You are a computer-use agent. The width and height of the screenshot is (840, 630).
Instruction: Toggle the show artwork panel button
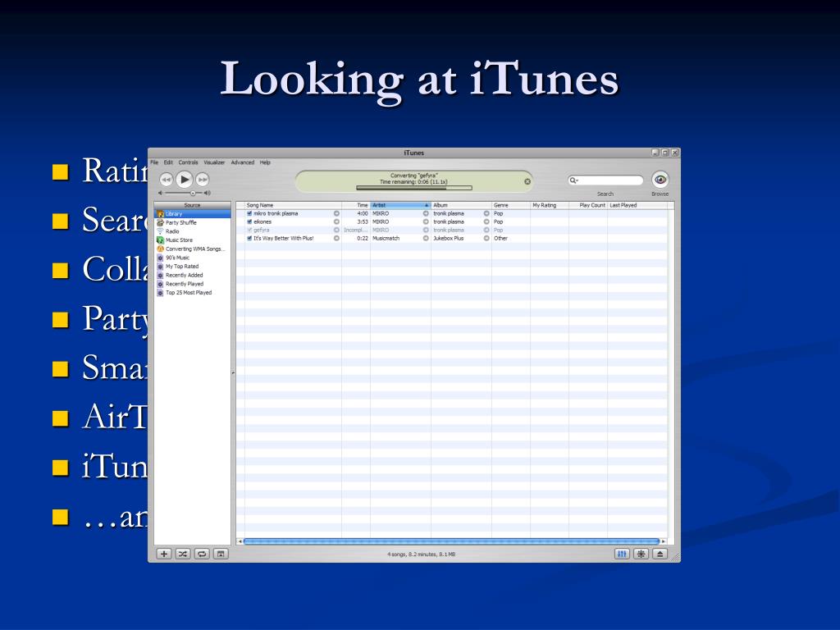(x=221, y=554)
